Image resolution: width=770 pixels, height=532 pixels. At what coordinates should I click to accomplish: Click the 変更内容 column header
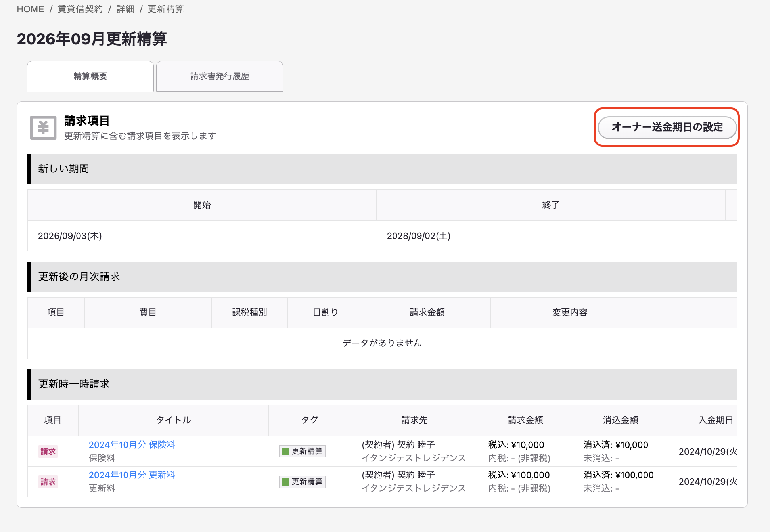[x=570, y=312]
